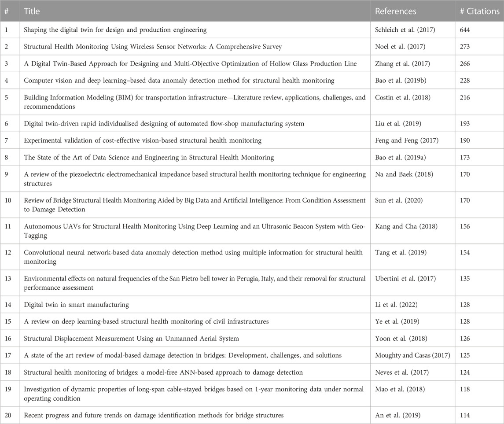Click citation count 173

(465, 158)
